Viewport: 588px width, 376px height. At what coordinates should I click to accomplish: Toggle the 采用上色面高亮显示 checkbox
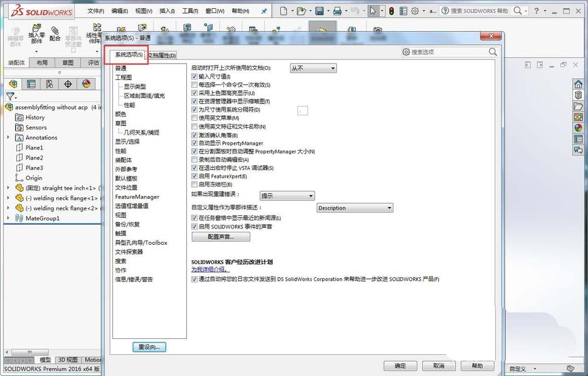pos(194,93)
